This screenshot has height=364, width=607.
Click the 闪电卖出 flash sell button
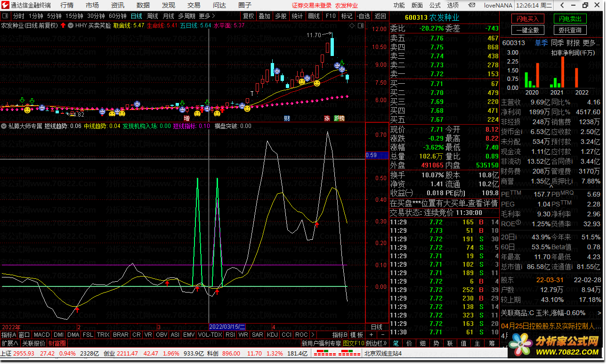click(x=570, y=19)
